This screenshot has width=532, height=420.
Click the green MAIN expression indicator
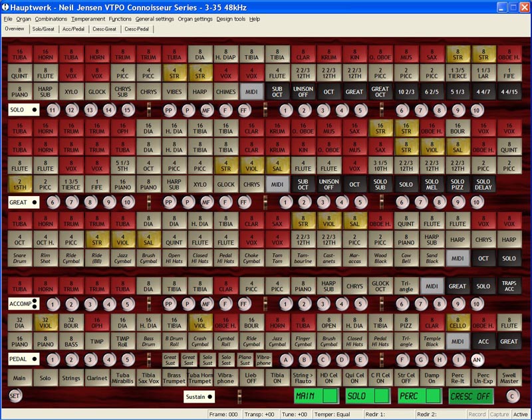tap(317, 396)
